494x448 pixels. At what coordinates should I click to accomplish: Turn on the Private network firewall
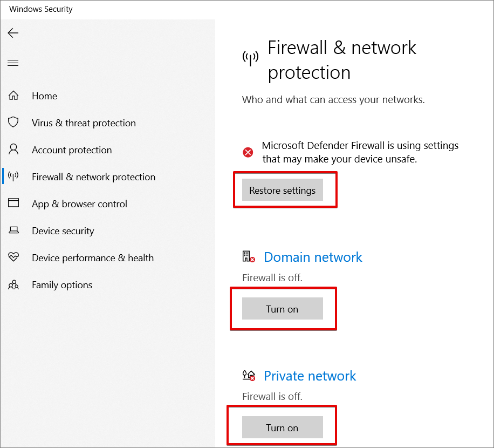pyautogui.click(x=282, y=427)
